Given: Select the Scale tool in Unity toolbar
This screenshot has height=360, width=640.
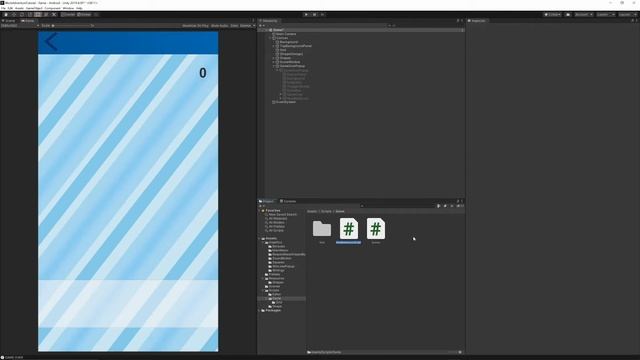Looking at the screenshot, I should pos(30,15).
